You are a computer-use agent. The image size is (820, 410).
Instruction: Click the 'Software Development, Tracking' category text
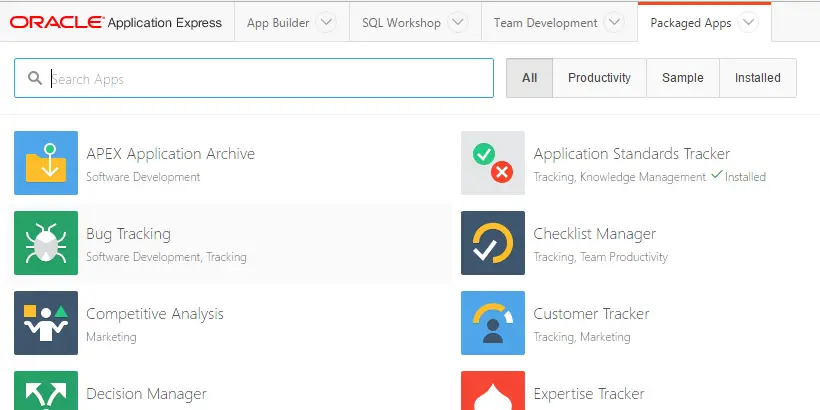tap(166, 257)
